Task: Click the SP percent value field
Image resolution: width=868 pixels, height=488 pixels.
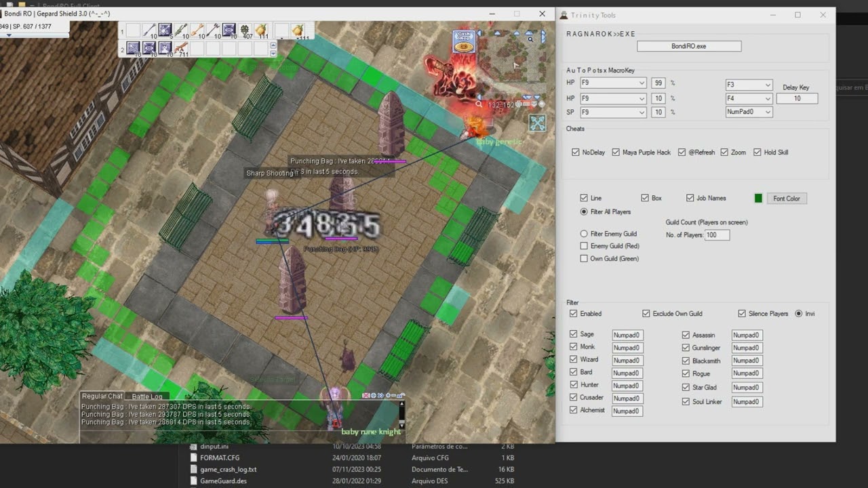Action: 658,112
